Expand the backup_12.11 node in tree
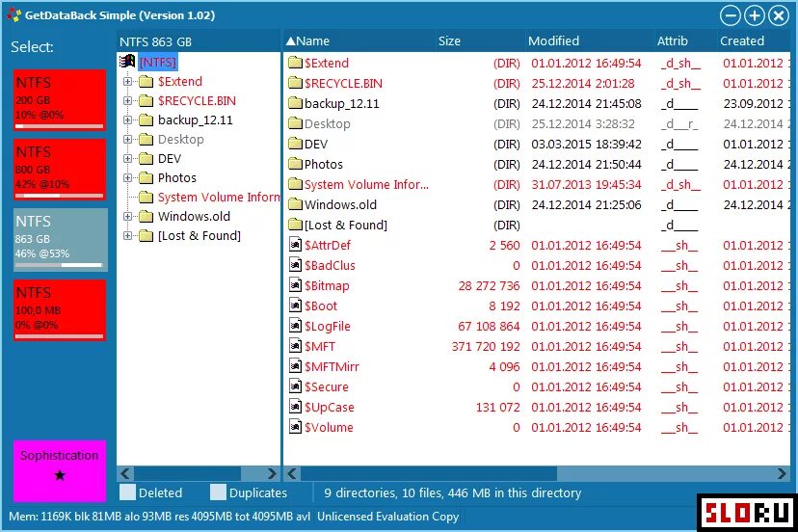Viewport: 798px width, 532px height. [x=128, y=120]
